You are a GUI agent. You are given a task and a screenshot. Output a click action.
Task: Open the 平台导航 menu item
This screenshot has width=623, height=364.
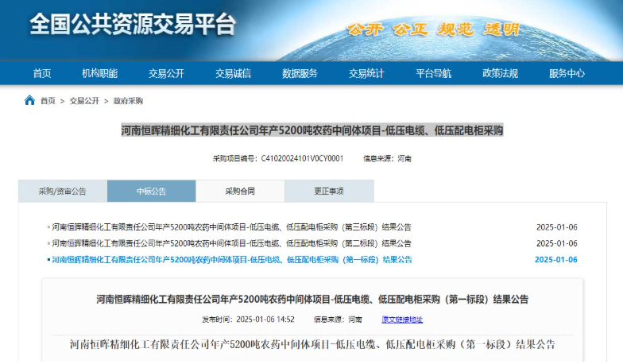coord(433,73)
